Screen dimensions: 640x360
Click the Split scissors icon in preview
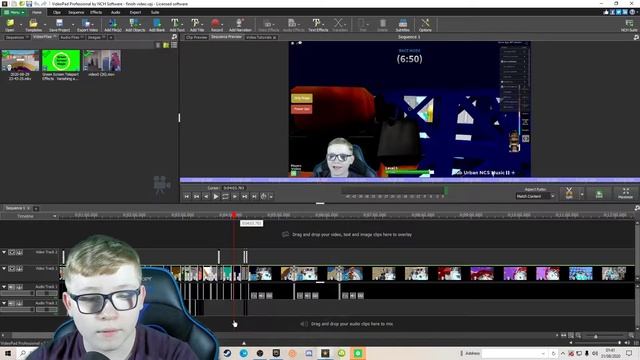pyautogui.click(x=569, y=193)
